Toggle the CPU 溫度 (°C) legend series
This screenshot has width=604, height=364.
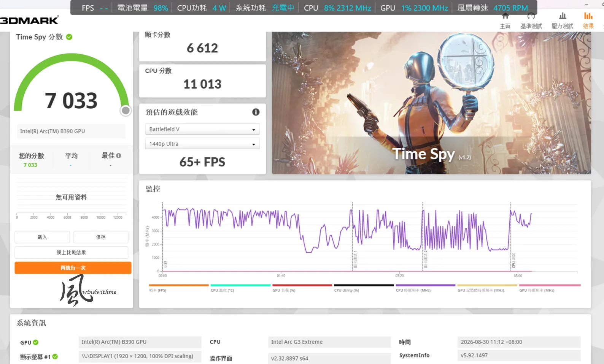240,288
